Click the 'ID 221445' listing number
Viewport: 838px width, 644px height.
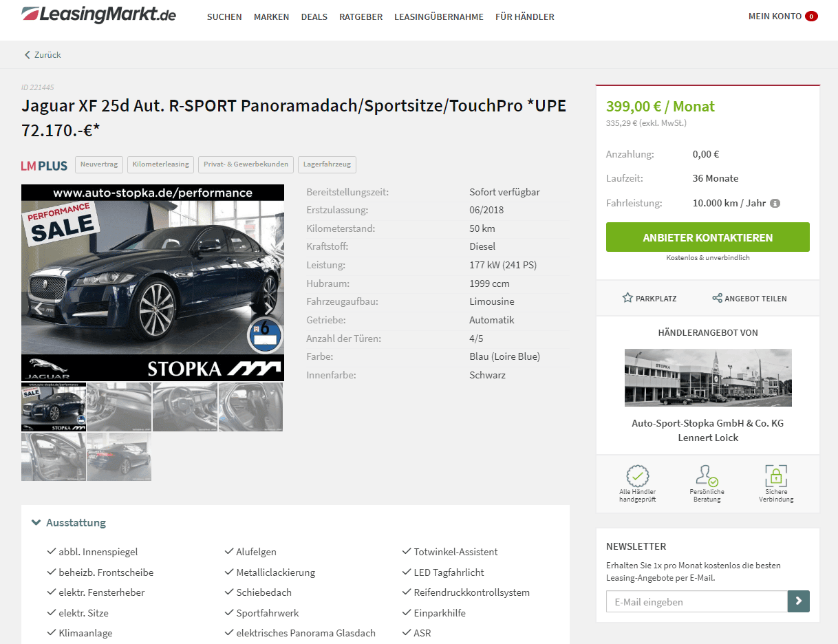coord(38,87)
